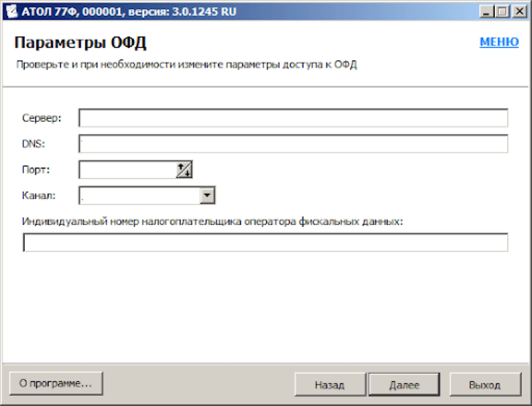Viewport: 532px width, 406px height.
Task: Click the Сервер: label
Action: click(x=42, y=118)
